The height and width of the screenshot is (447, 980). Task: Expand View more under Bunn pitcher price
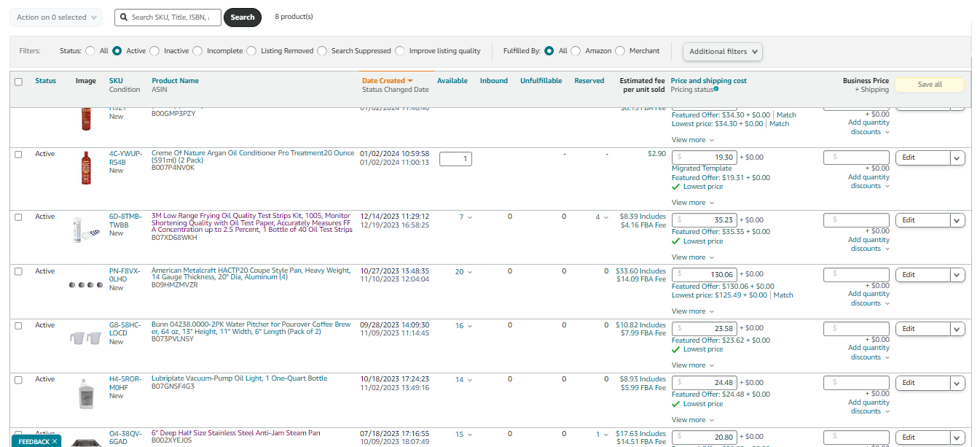[693, 365]
